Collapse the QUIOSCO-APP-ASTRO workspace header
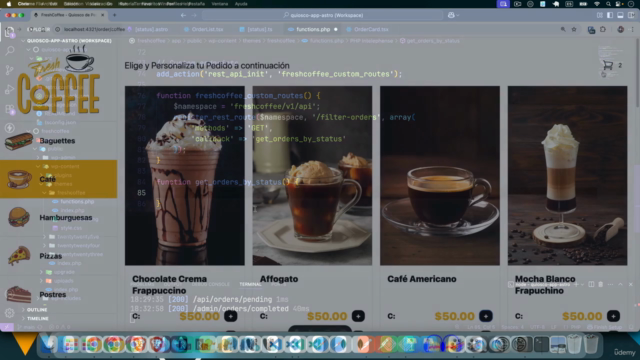Viewport: 640px width, 360px height. (x=69, y=41)
